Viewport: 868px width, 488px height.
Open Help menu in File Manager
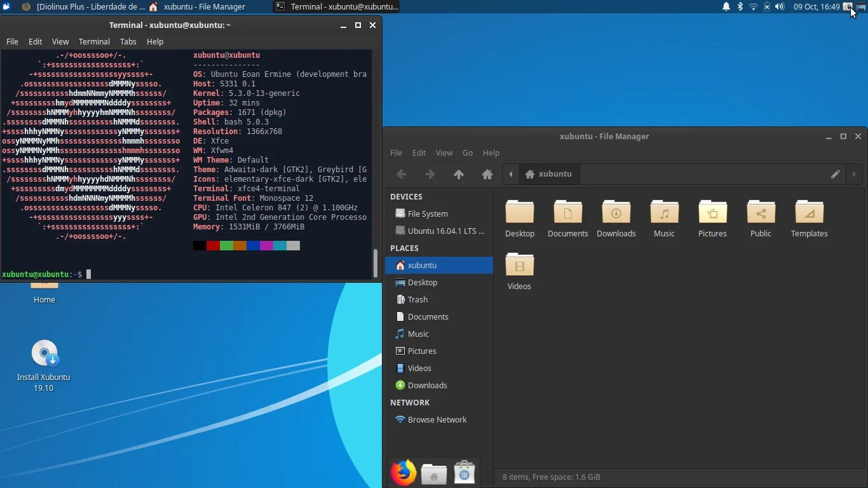click(x=491, y=152)
